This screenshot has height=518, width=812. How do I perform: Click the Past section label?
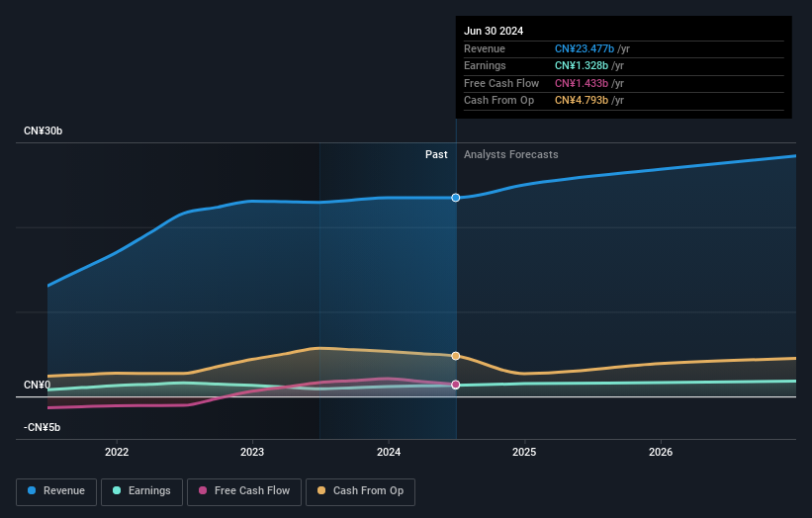point(436,154)
